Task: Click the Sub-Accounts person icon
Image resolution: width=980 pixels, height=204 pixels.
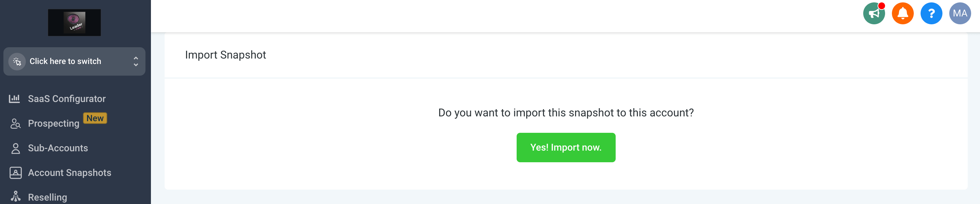Action: point(15,148)
